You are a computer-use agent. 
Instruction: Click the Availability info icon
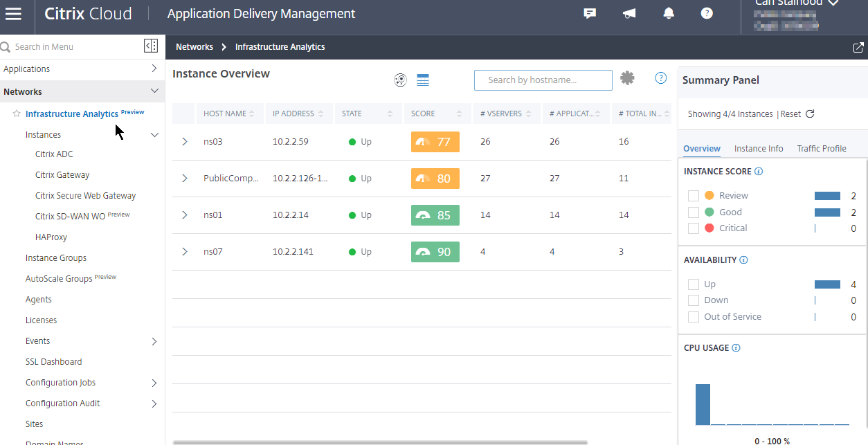pos(743,260)
